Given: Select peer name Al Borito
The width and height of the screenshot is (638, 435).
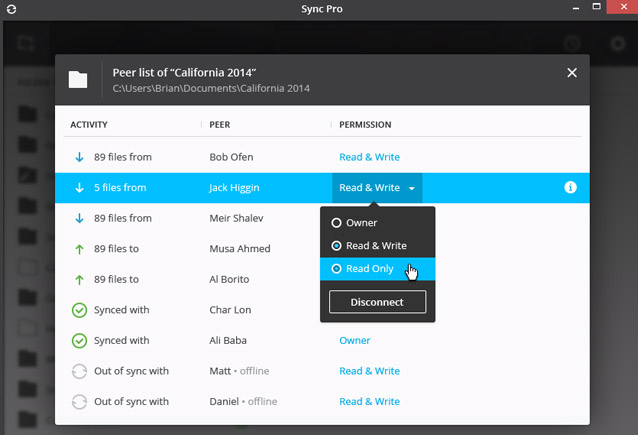Looking at the screenshot, I should [229, 279].
